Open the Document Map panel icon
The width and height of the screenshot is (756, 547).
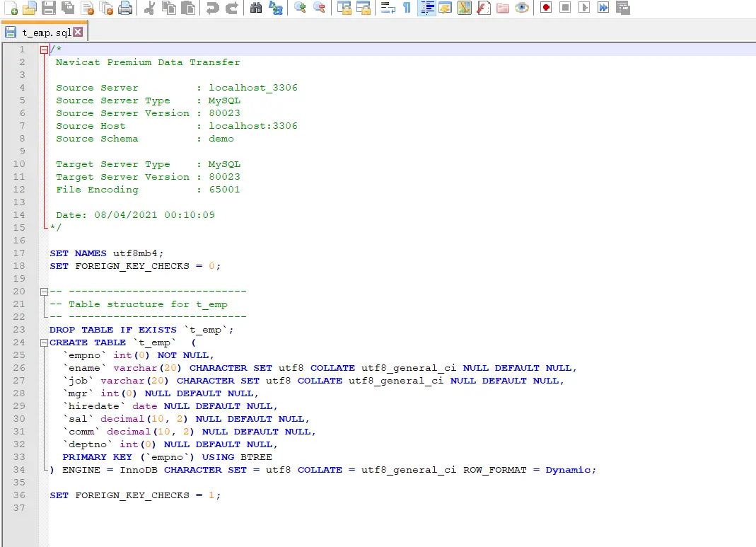(x=464, y=8)
